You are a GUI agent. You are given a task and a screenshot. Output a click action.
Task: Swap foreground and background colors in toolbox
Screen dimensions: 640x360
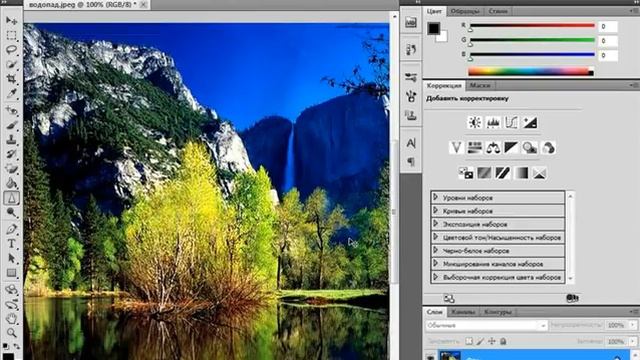[17, 346]
